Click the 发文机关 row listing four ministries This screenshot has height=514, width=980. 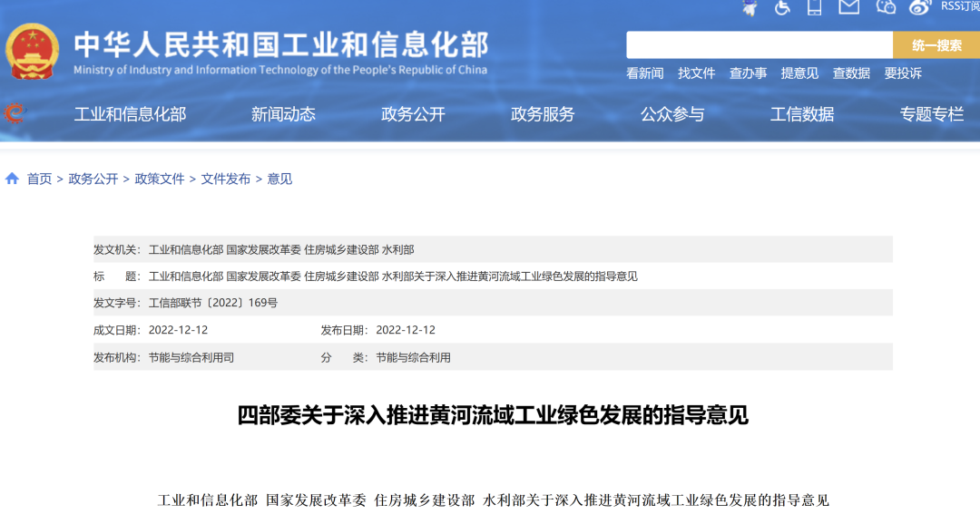[x=493, y=250]
